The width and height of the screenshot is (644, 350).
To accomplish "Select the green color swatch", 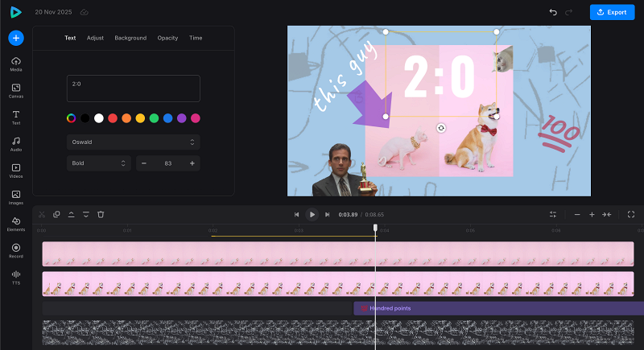I will coord(154,118).
